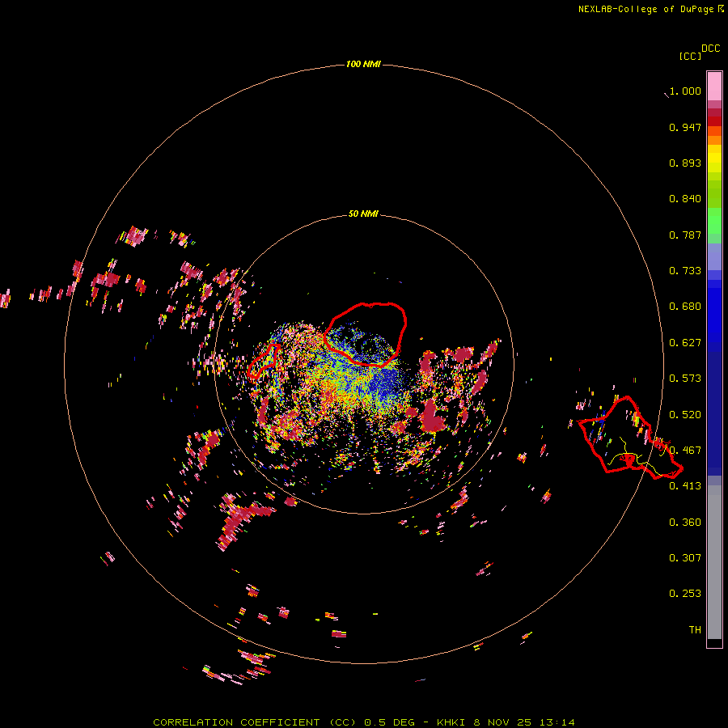Click the 0.627 scale value
728x728 pixels.
click(685, 343)
